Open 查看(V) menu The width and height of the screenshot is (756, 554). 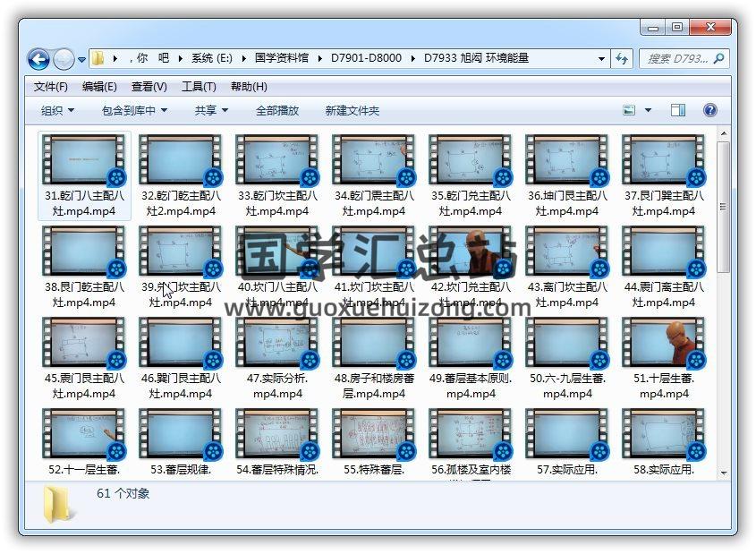point(149,87)
